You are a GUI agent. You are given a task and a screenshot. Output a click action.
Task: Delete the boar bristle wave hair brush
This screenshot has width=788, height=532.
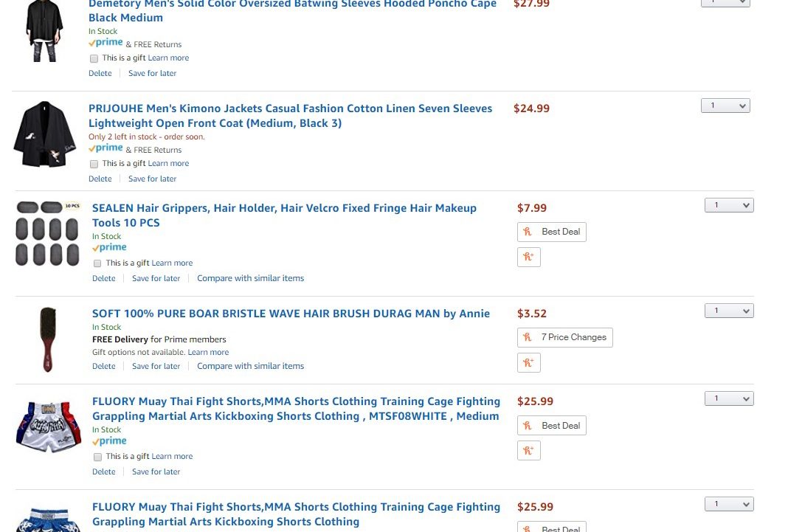coord(103,366)
